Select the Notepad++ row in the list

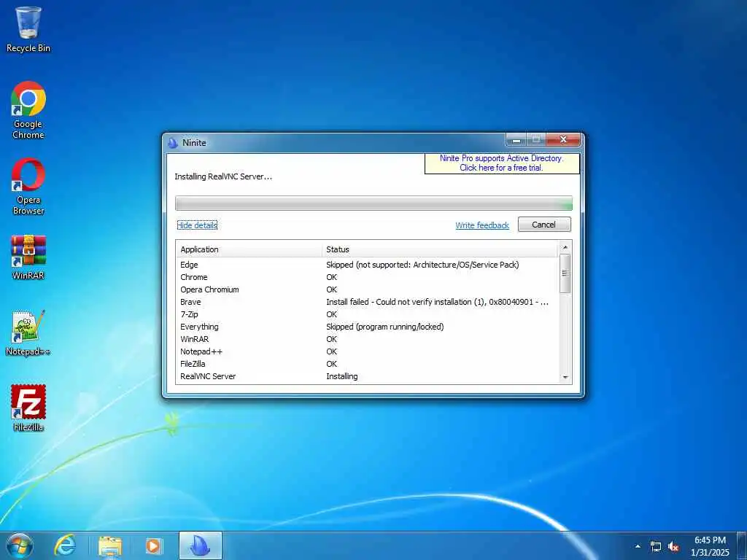tap(368, 351)
